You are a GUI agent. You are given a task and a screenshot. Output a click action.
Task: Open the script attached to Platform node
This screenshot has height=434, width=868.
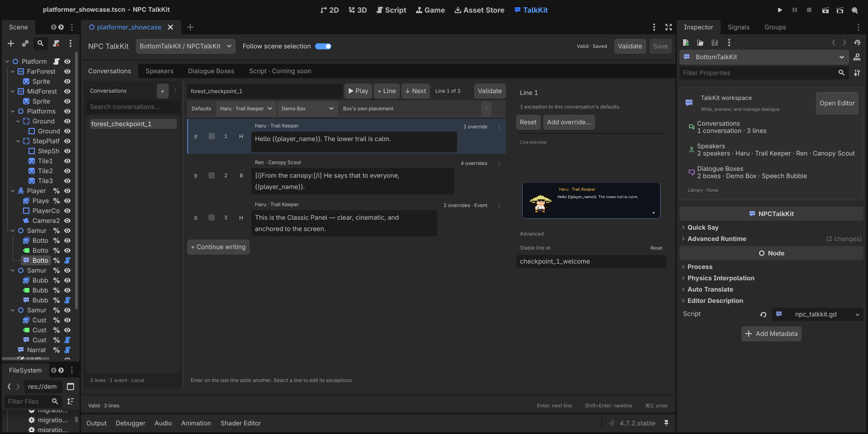point(57,61)
